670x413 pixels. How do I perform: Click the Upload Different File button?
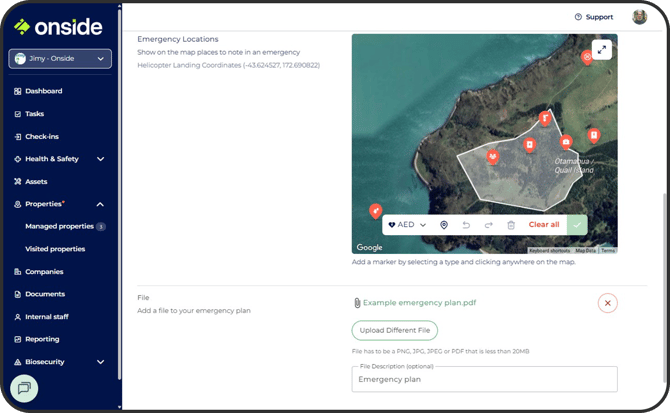click(x=394, y=330)
